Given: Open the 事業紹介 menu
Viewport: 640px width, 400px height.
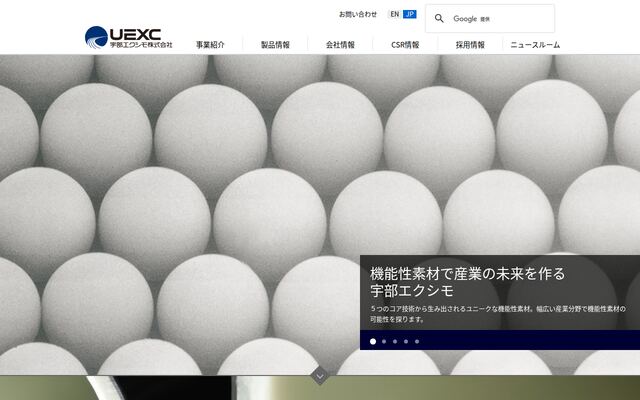Looking at the screenshot, I should point(210,45).
